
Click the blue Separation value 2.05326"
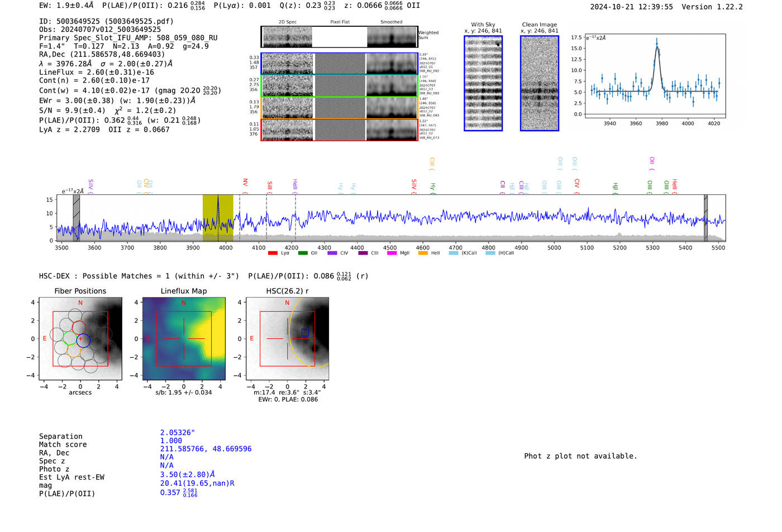click(178, 433)
